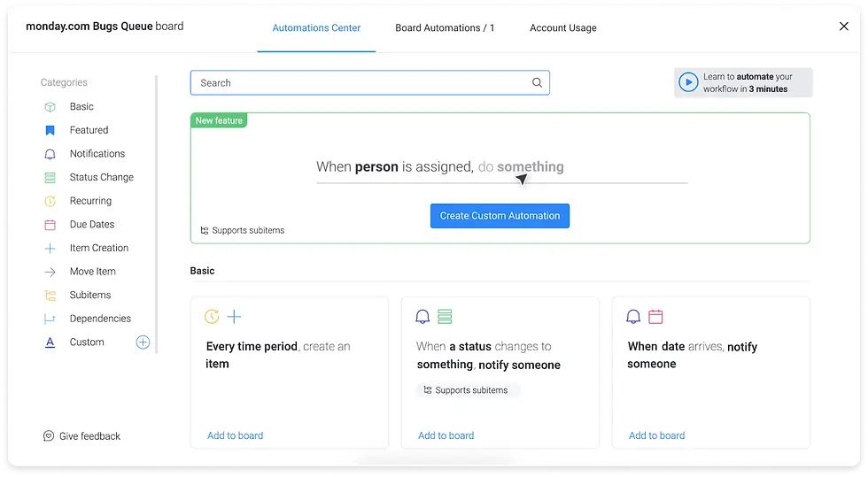Click the Subitems category icon
868x477 pixels.
coord(50,296)
